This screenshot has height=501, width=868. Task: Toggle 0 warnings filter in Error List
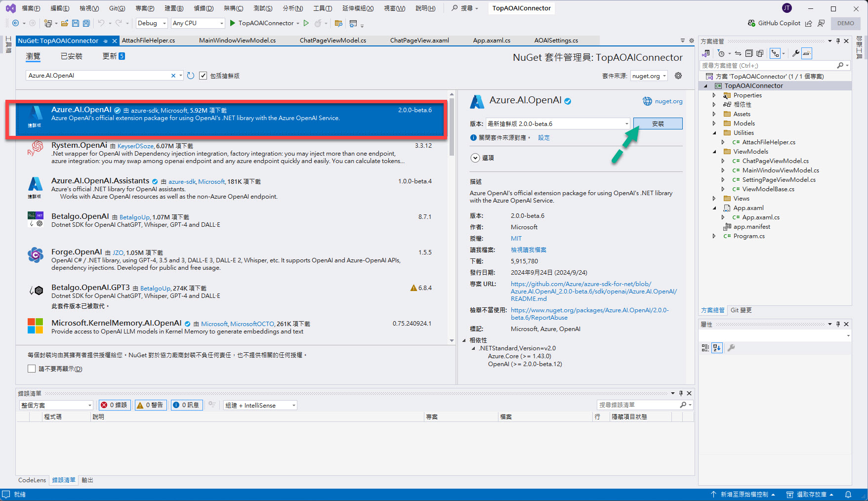click(x=151, y=405)
